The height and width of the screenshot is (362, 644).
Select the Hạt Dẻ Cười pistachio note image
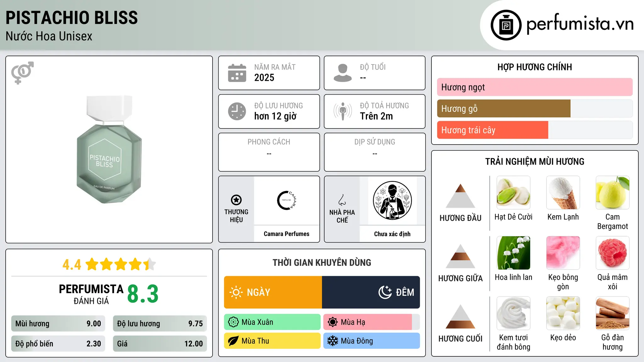point(514,193)
